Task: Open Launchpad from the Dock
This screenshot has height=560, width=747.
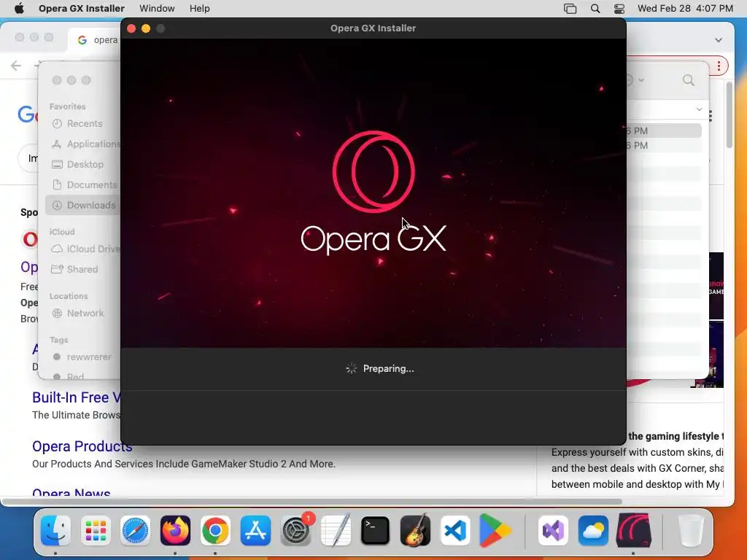Action: point(96,531)
